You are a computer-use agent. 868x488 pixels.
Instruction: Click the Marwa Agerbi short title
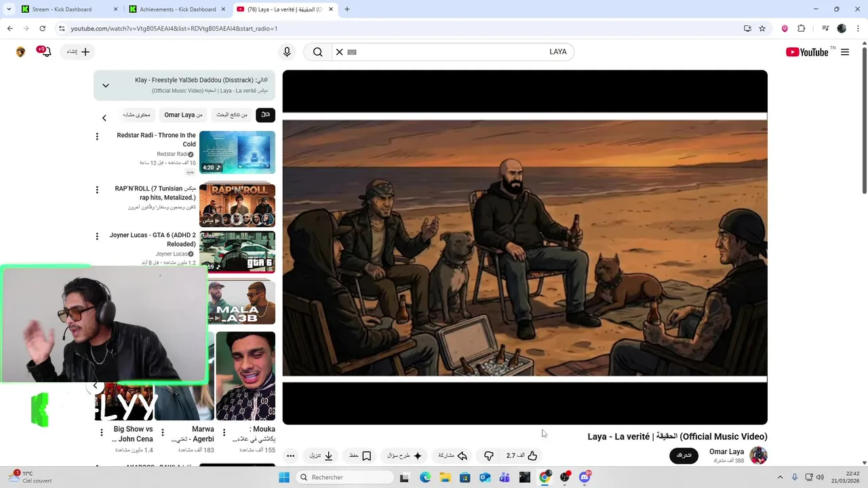point(194,434)
